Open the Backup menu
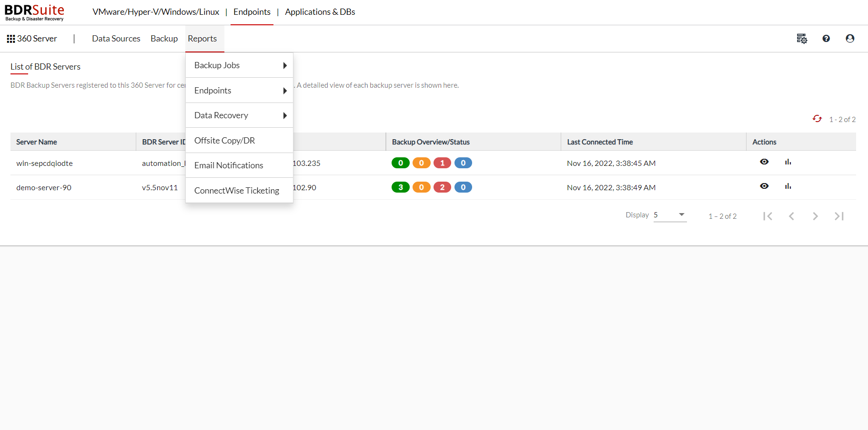The image size is (868, 430). point(164,39)
